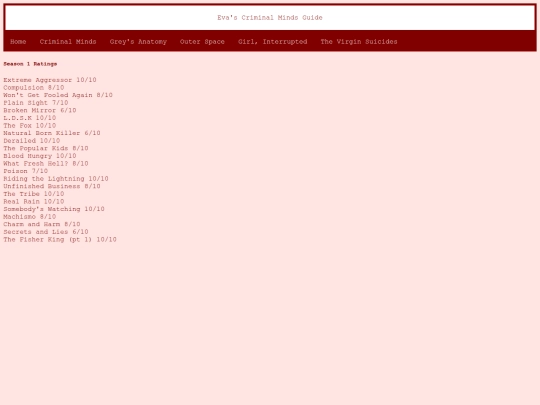Select the Blood Hungry 10/10 entry
Image resolution: width=540 pixels, height=405 pixels.
(40, 156)
